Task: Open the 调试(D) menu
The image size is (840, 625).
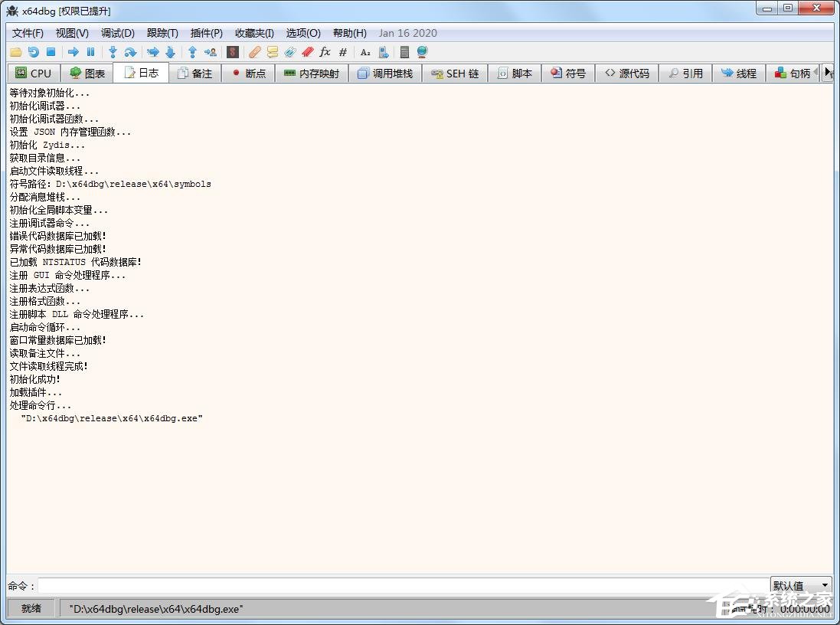Action: [117, 33]
